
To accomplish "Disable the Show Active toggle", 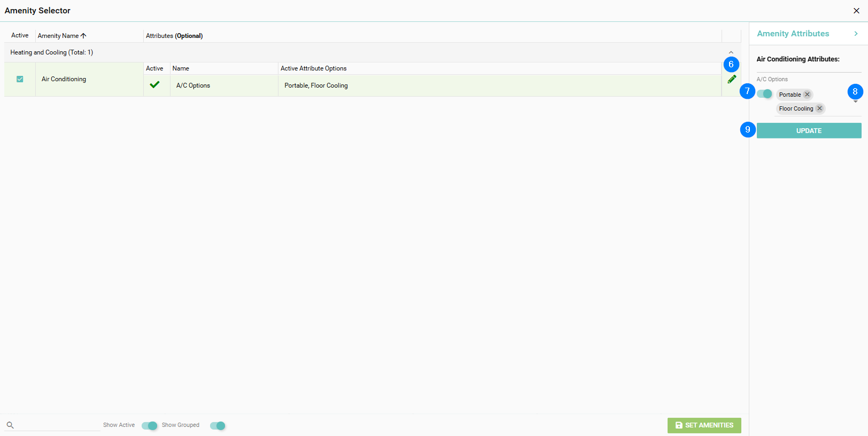I will [150, 426].
